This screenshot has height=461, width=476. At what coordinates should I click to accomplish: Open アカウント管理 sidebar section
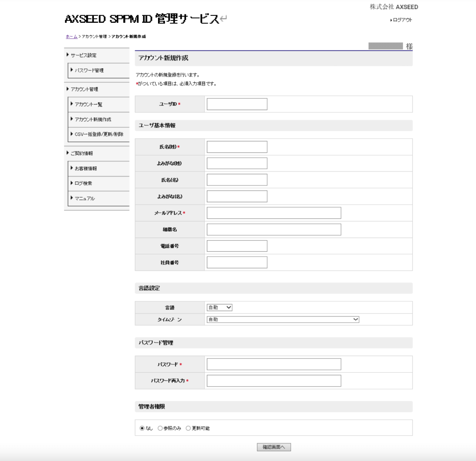[85, 89]
